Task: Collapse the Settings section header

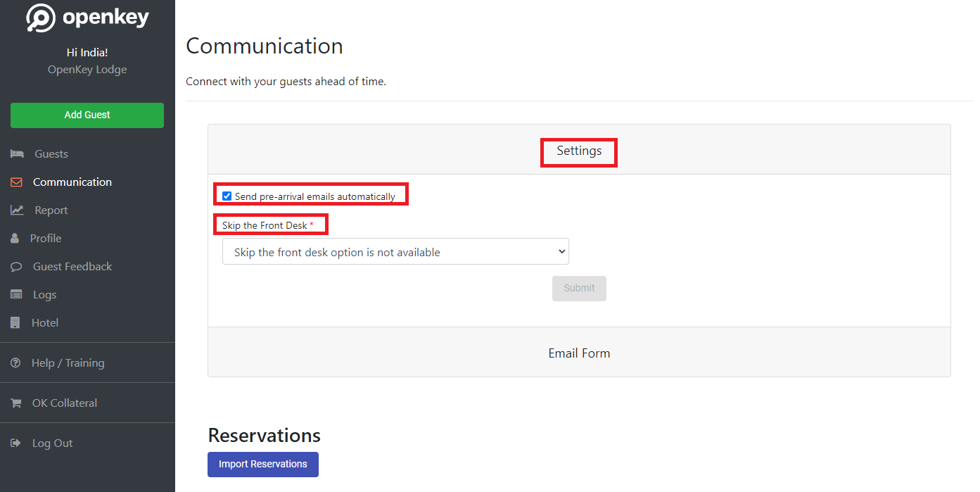Action: click(578, 151)
